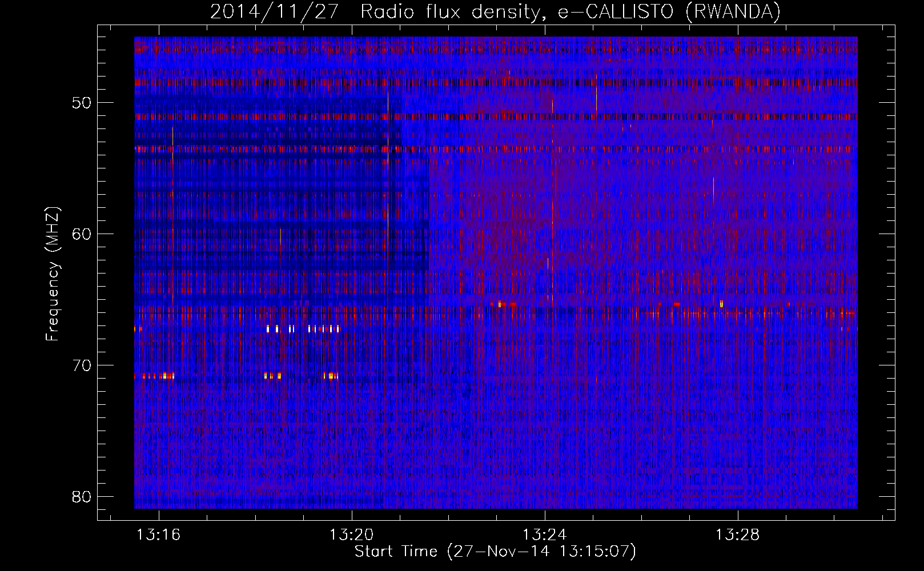Viewport: 924px width, 571px height.
Task: Click the 50 frequency tick label
Action: point(82,103)
